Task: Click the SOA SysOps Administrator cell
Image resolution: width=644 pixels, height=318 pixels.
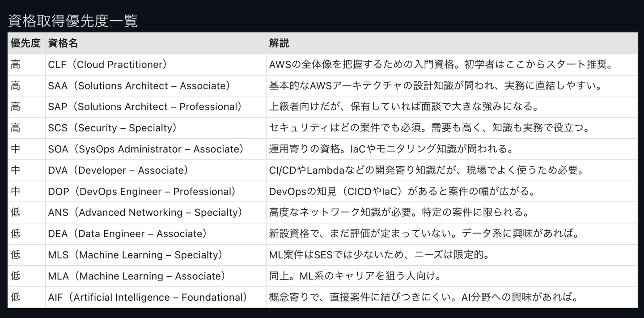Action: pos(146,149)
